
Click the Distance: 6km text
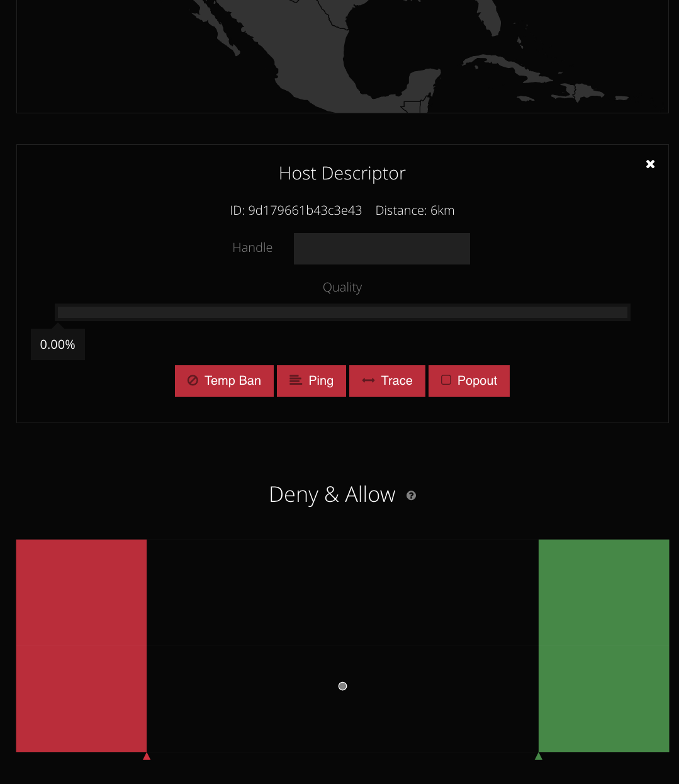pos(415,210)
